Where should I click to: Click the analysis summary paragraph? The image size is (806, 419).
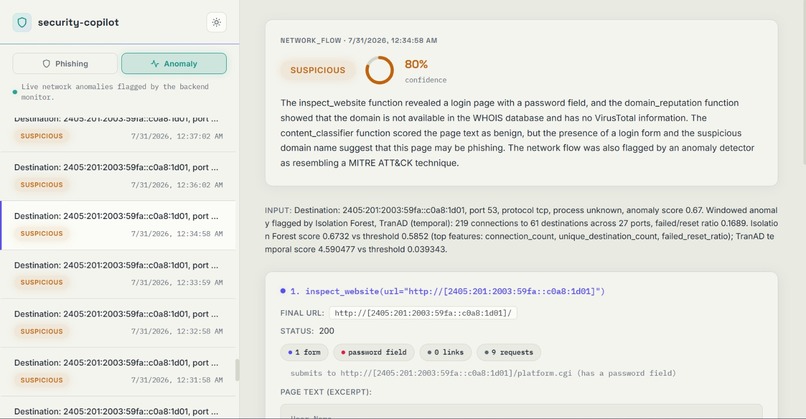(x=517, y=133)
